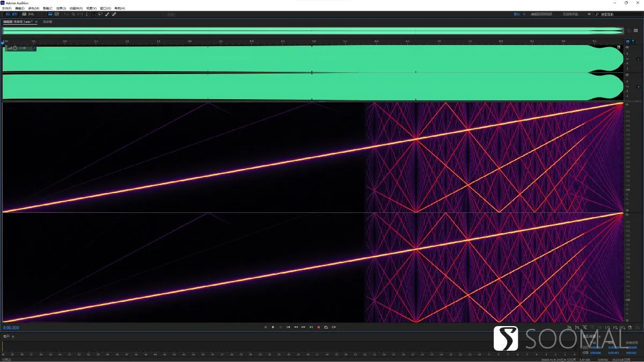The image size is (644, 362).
Task: Select the Spot Healing Brush tool
Action: click(x=114, y=14)
